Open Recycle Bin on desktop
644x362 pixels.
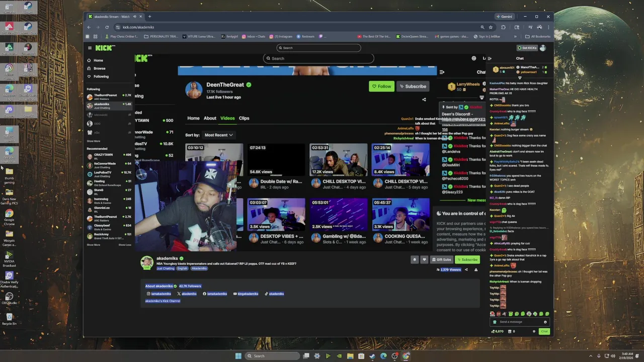pyautogui.click(x=9, y=319)
